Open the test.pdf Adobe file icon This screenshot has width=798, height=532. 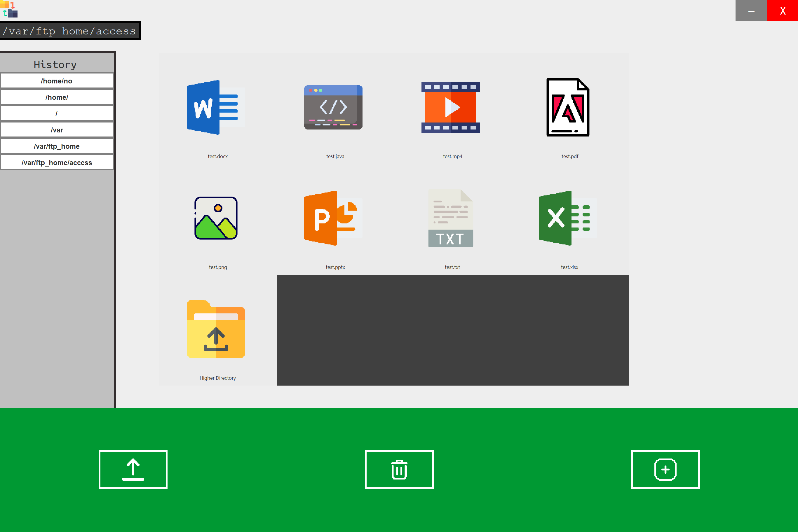tap(568, 107)
